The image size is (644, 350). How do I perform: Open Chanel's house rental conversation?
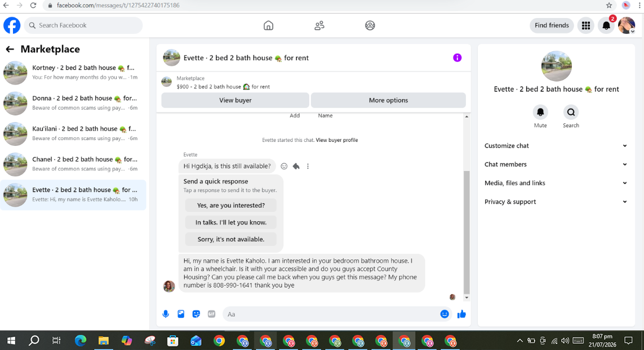click(x=73, y=164)
